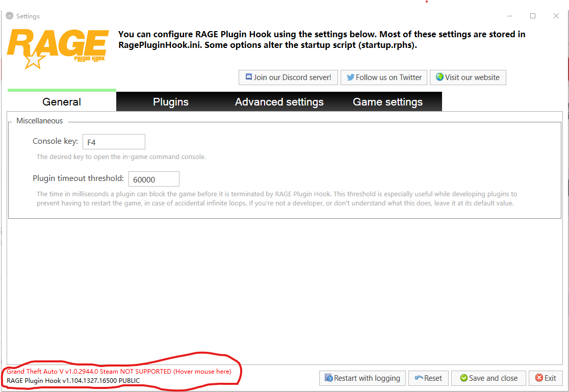Click the plugin timeout description paragraph

(277, 198)
